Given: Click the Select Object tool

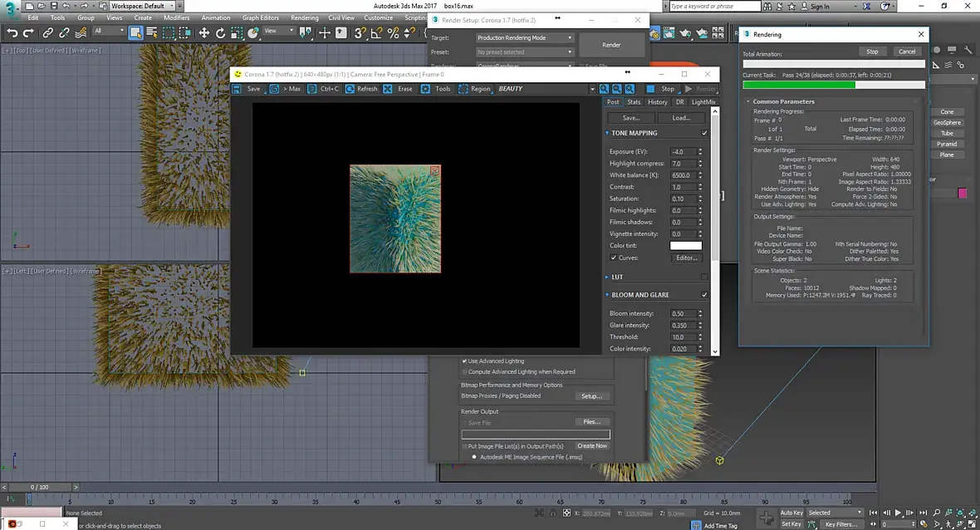Looking at the screenshot, I should point(135,33).
